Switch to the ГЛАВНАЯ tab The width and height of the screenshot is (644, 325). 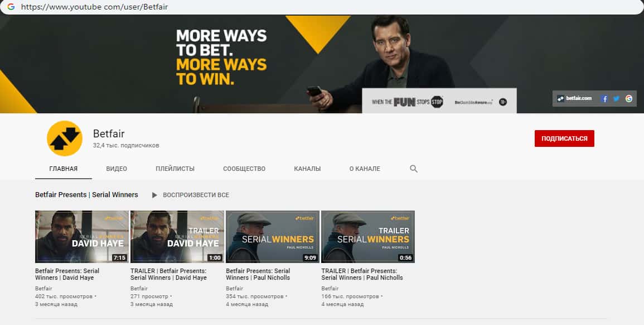(x=63, y=169)
